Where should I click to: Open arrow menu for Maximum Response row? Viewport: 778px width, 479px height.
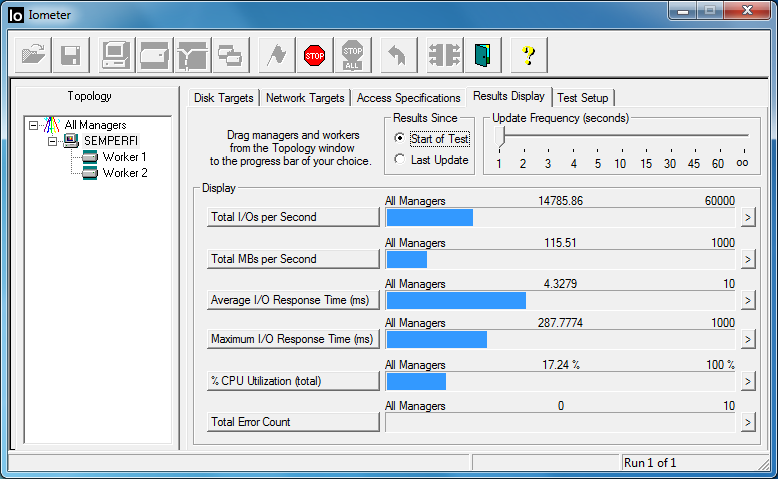pyautogui.click(x=748, y=340)
